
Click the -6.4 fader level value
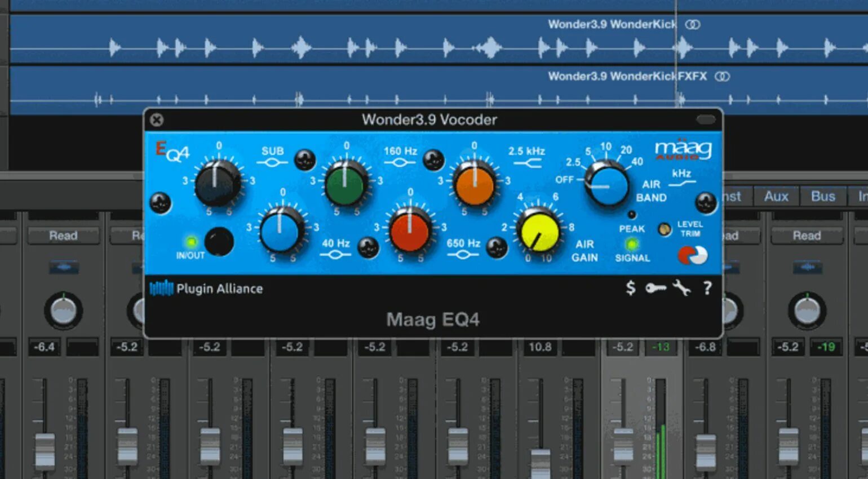point(44,347)
